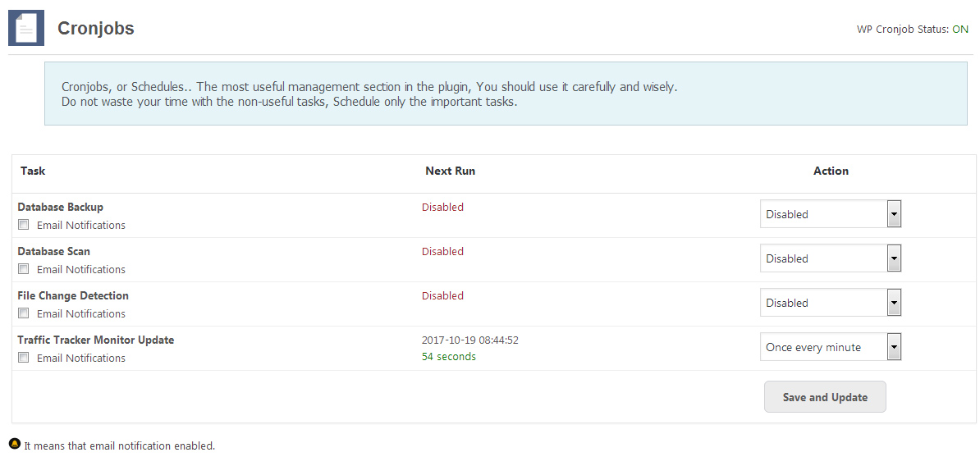
Task: Click the Disabled status for Database Backup
Action: tap(442, 207)
